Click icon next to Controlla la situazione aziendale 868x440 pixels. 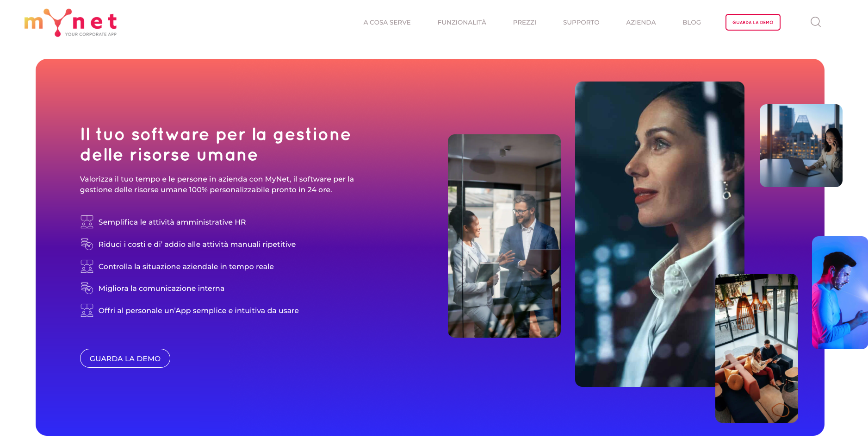[x=87, y=266]
